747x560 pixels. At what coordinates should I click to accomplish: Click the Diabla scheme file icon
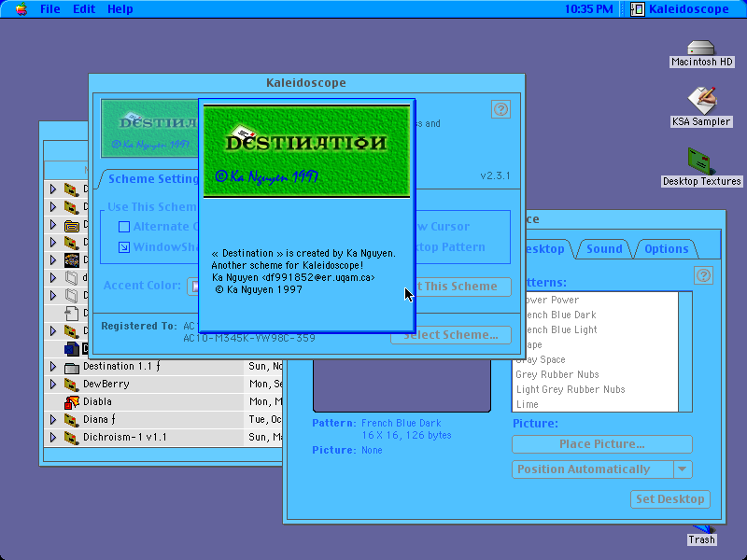[x=72, y=402]
